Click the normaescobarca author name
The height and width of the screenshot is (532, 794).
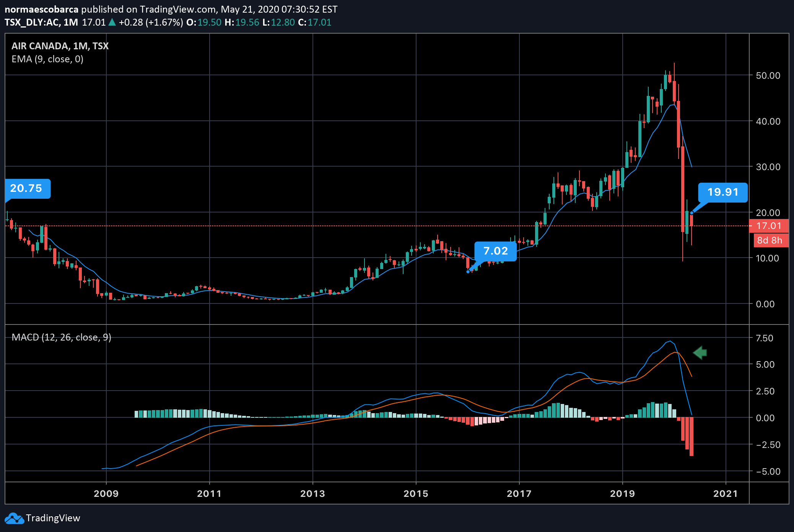[41, 9]
